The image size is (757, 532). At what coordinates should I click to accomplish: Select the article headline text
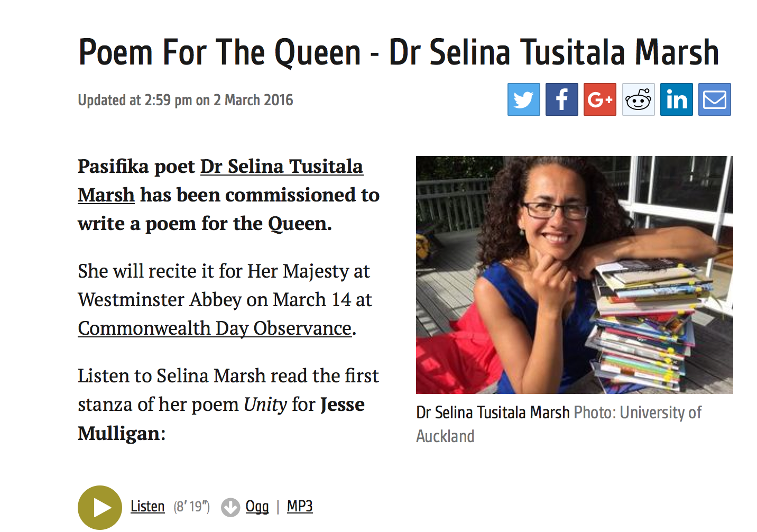click(x=398, y=51)
